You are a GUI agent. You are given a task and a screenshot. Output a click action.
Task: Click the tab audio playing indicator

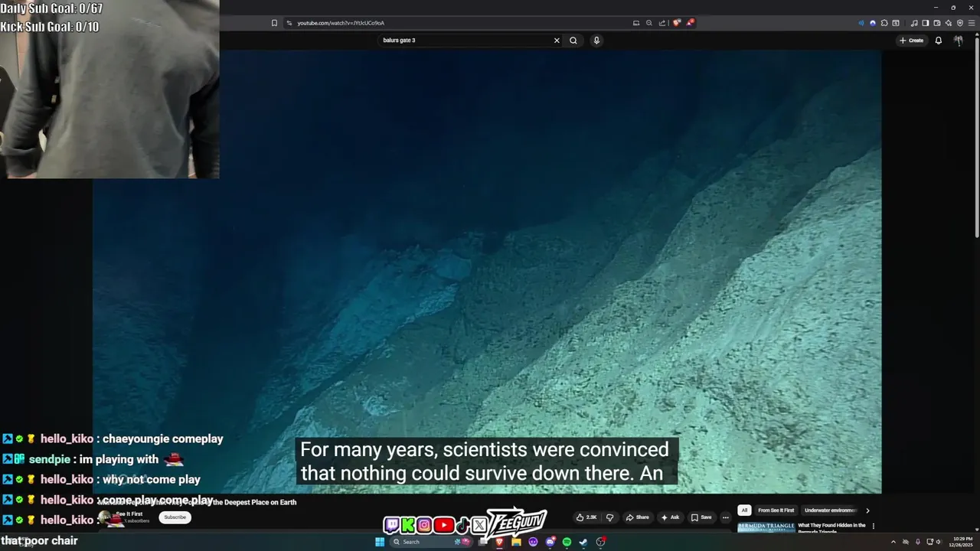[x=861, y=23]
